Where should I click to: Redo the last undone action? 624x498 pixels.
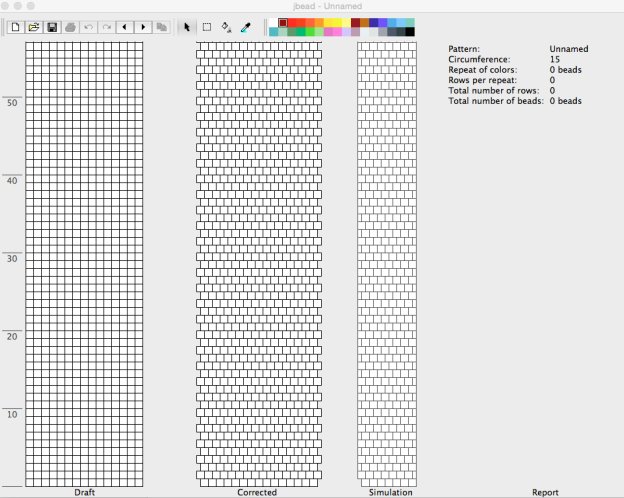[x=107, y=27]
